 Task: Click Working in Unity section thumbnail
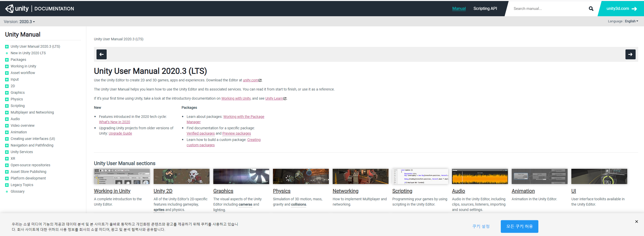tap(122, 176)
